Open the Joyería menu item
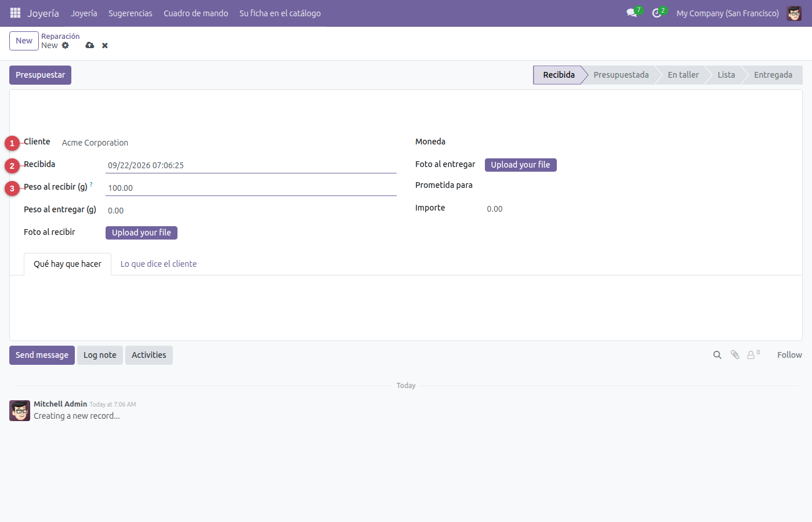The height and width of the screenshot is (522, 812). [84, 13]
